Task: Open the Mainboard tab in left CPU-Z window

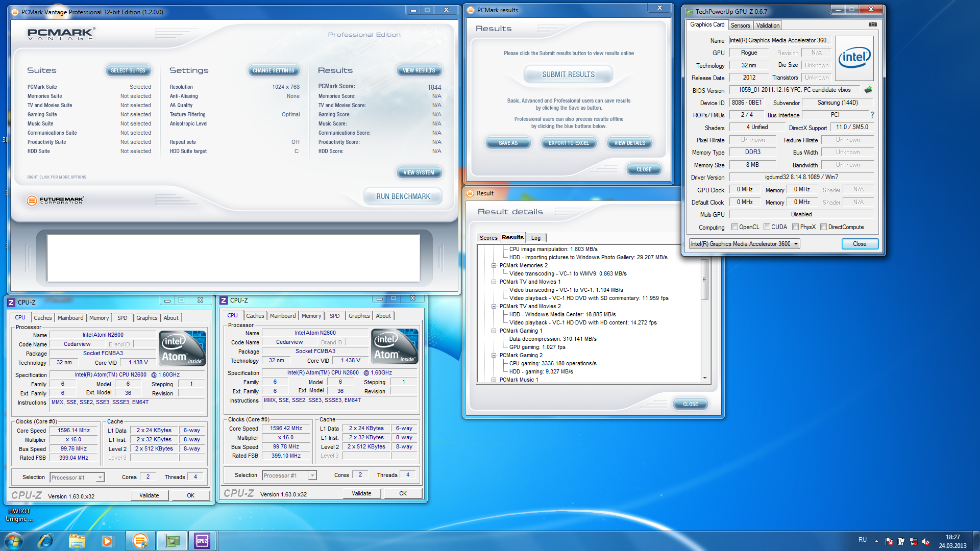Action: click(70, 318)
